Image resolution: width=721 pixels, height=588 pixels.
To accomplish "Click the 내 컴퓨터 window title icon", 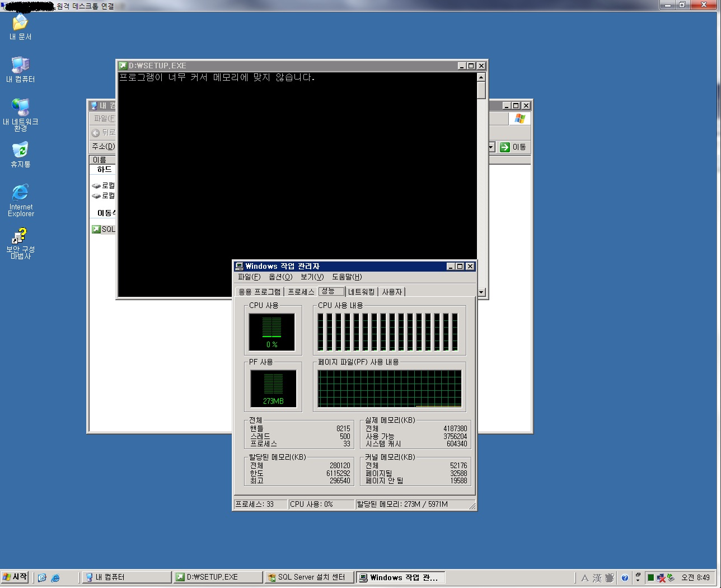I will [x=94, y=105].
